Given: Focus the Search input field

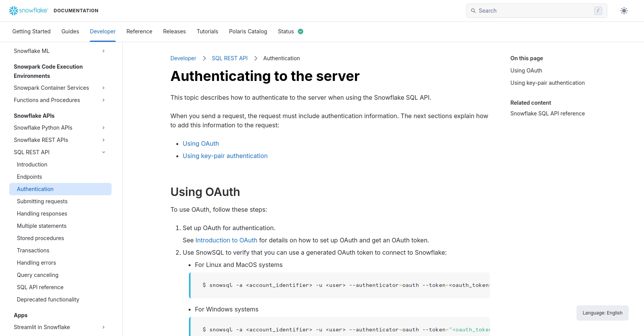Looking at the screenshot, I should (536, 11).
